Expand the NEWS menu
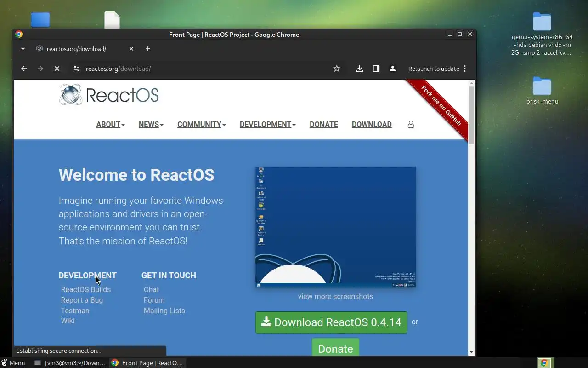 click(x=151, y=124)
